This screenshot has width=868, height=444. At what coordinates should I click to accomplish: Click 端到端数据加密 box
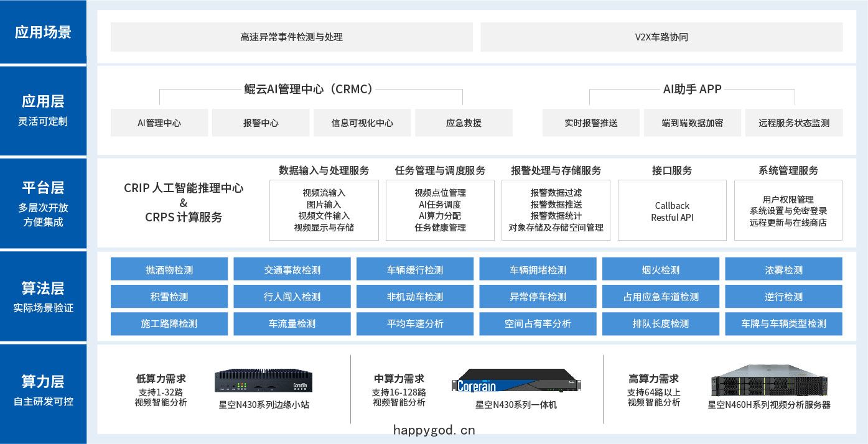pos(693,123)
